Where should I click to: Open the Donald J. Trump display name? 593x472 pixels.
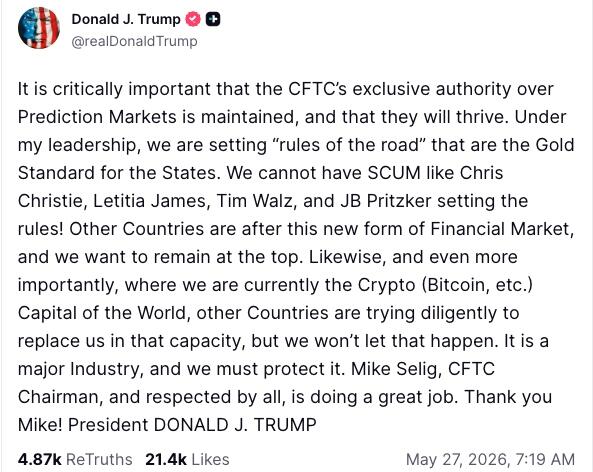point(126,19)
